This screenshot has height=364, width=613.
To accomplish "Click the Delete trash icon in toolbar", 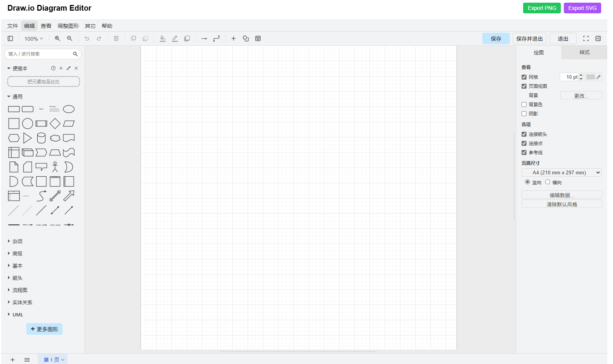I will tap(116, 38).
